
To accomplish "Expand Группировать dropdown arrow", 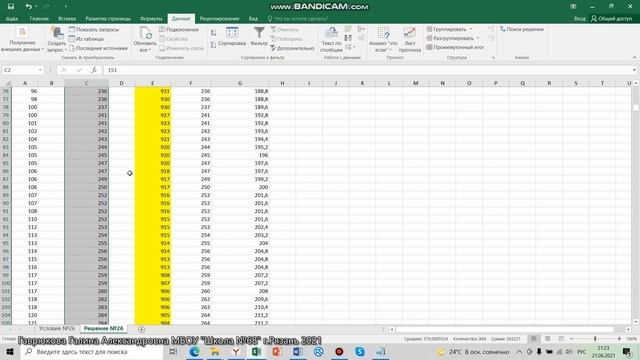I will pos(470,29).
